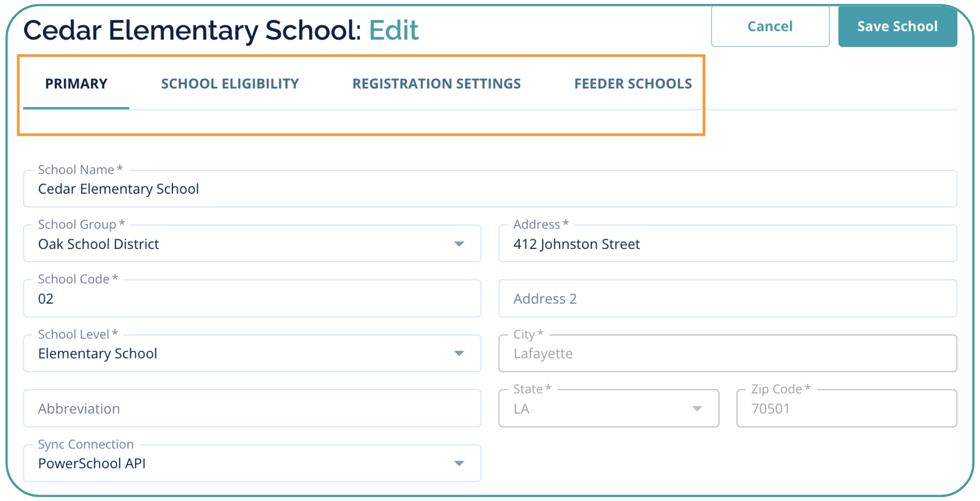980x501 pixels.
Task: Expand the School Group dropdown arrow
Action: coord(459,244)
